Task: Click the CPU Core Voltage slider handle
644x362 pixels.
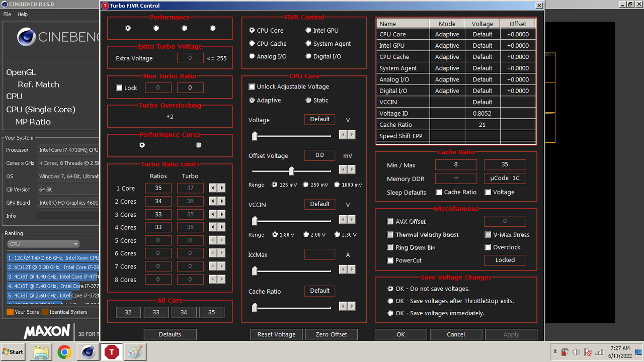Action: (x=255, y=136)
